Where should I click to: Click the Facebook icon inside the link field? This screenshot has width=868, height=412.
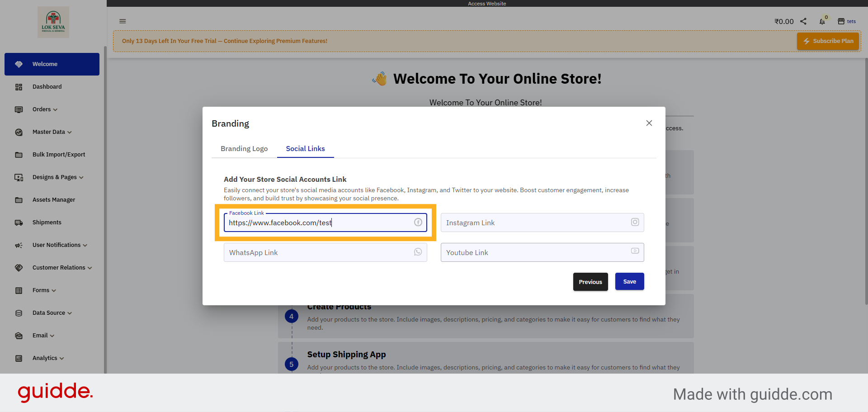[x=417, y=222]
